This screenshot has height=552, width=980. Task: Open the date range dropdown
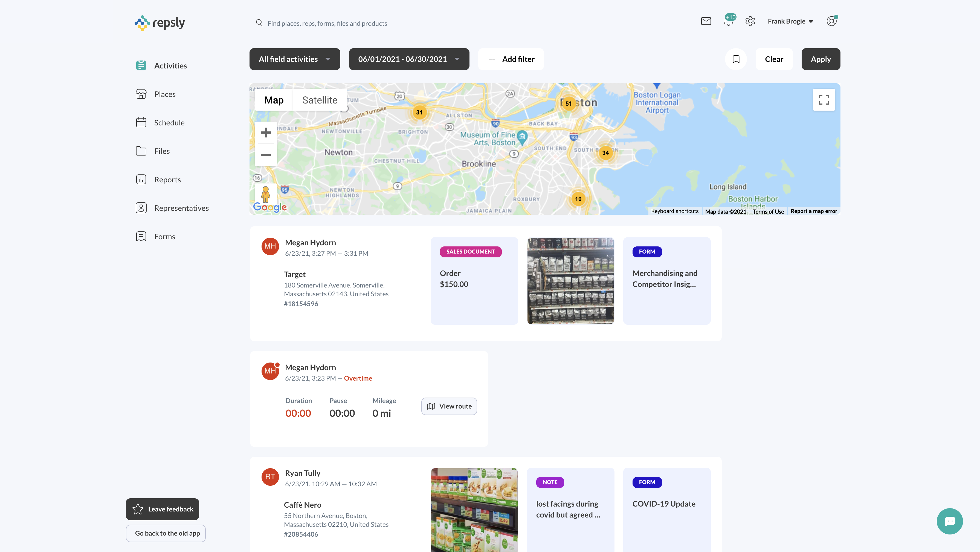pos(408,59)
